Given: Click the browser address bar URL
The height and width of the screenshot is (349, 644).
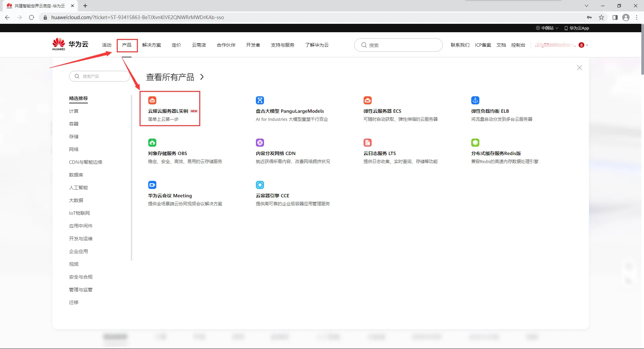Looking at the screenshot, I should (x=138, y=17).
